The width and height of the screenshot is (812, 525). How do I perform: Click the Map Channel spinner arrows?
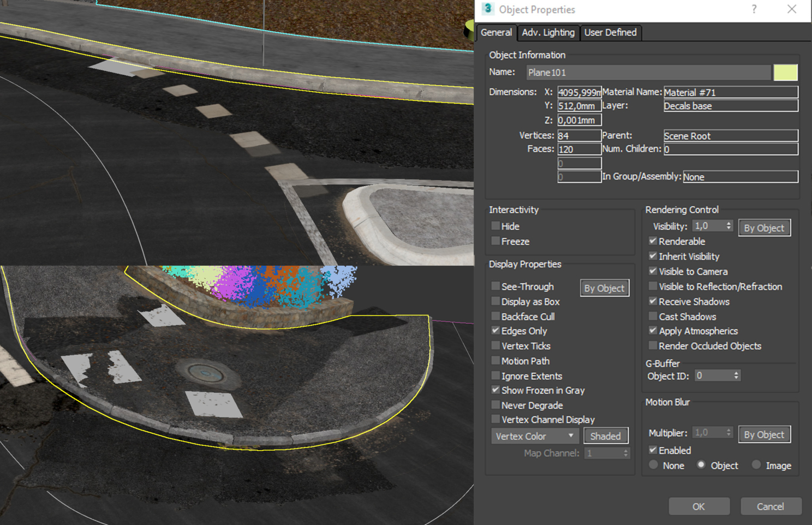[626, 454]
